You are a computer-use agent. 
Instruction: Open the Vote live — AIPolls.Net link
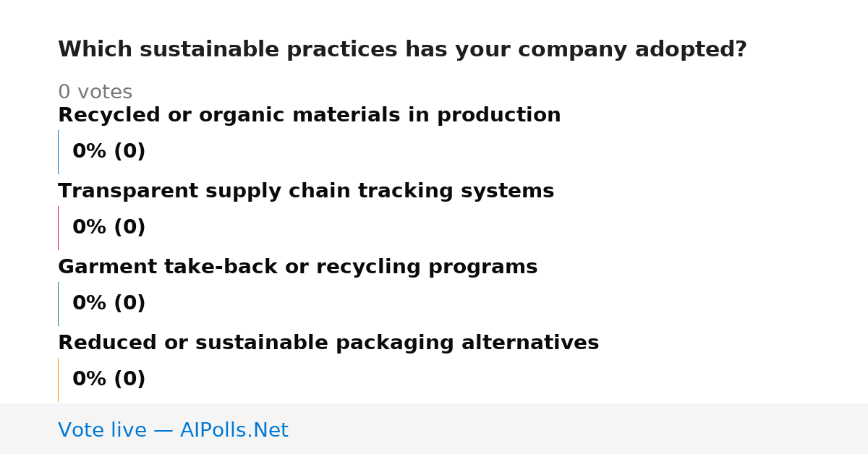coord(173,430)
